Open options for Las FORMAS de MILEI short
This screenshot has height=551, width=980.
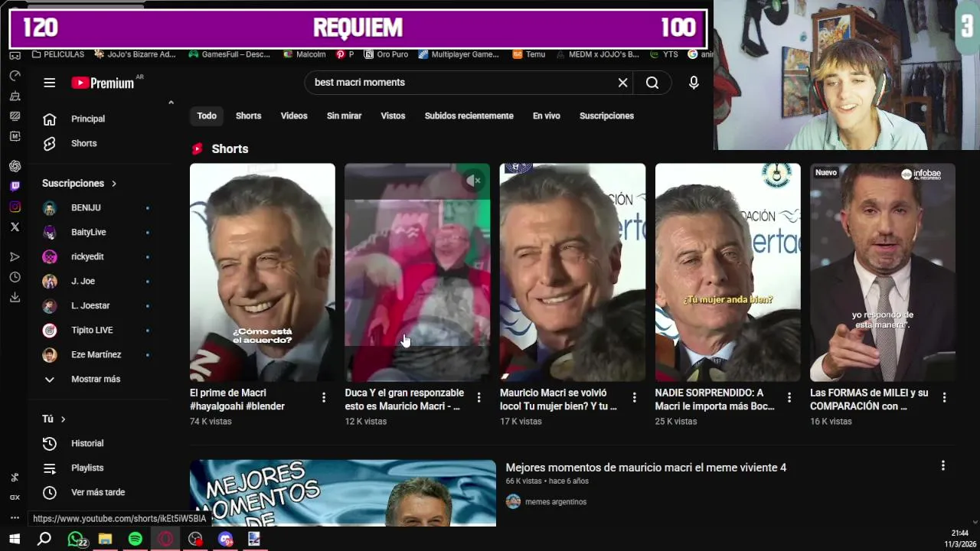pyautogui.click(x=944, y=397)
